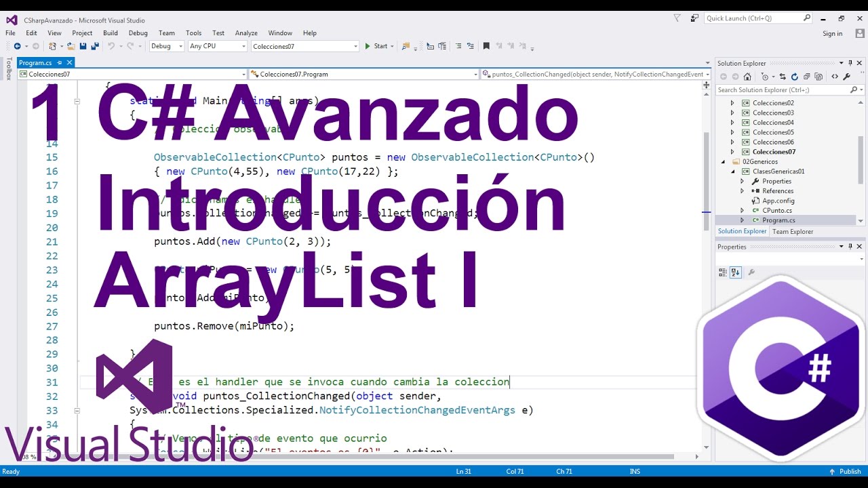The width and height of the screenshot is (868, 488).
Task: Toggle Show All Files in Solution Explorer
Action: pos(818,77)
